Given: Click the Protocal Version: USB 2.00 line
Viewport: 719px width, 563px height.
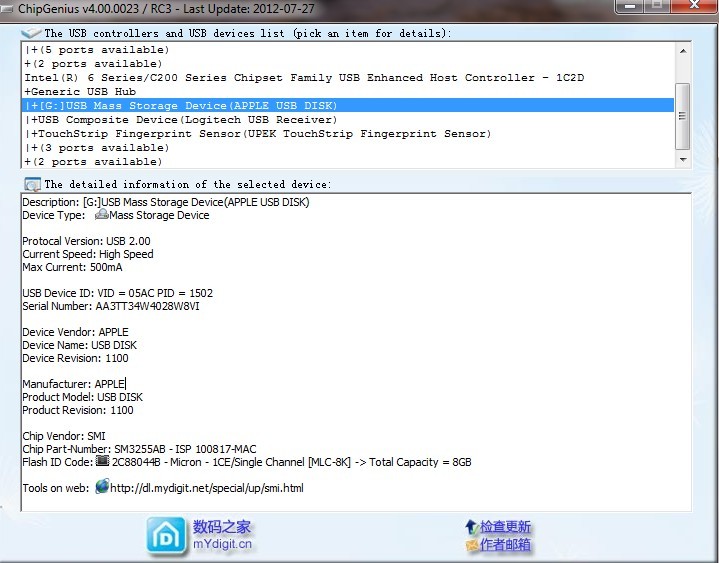Looking at the screenshot, I should pos(86,241).
